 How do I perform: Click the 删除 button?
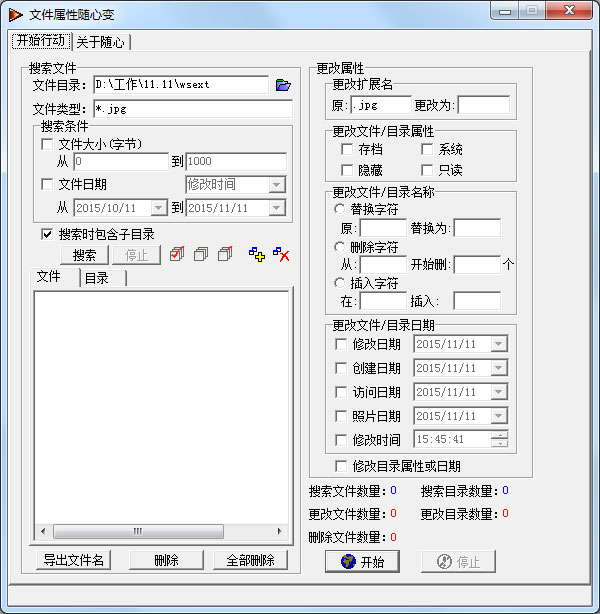click(x=166, y=560)
